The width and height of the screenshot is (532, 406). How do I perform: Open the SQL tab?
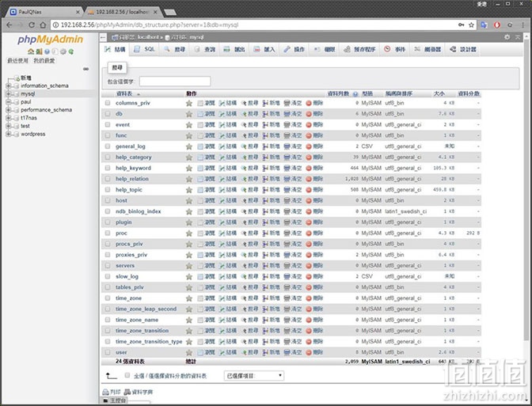click(145, 50)
